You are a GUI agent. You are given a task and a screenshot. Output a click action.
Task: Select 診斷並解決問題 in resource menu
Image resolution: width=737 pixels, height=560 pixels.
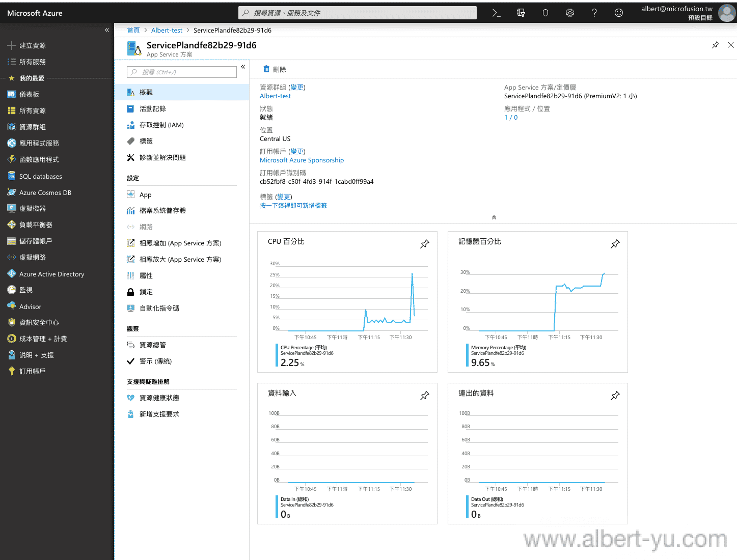182,157
